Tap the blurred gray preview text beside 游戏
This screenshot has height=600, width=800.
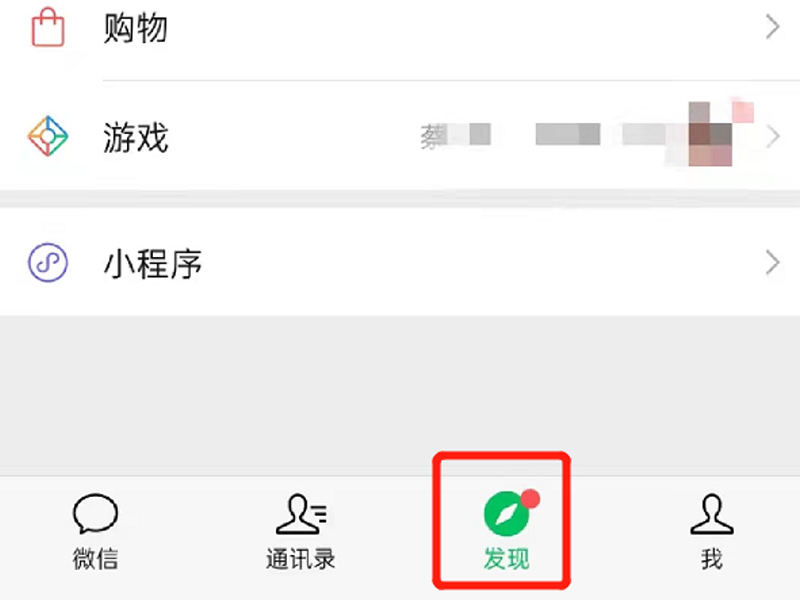click(542, 135)
